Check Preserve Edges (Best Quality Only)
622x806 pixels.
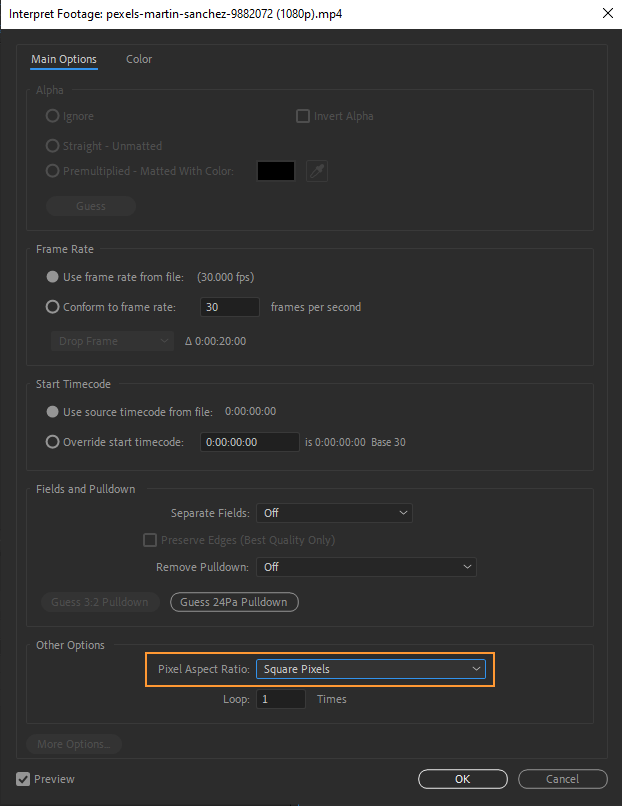tap(151, 540)
